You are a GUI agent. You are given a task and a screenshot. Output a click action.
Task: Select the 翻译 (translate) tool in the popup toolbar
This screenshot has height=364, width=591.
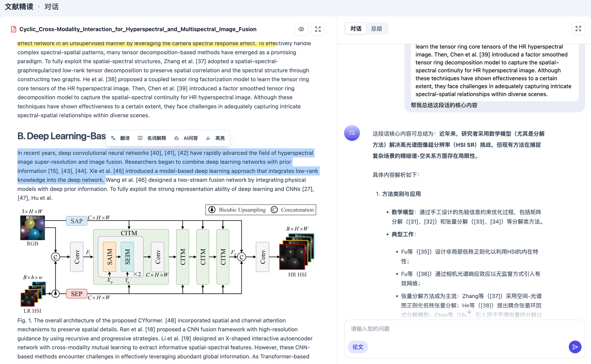[x=124, y=138]
